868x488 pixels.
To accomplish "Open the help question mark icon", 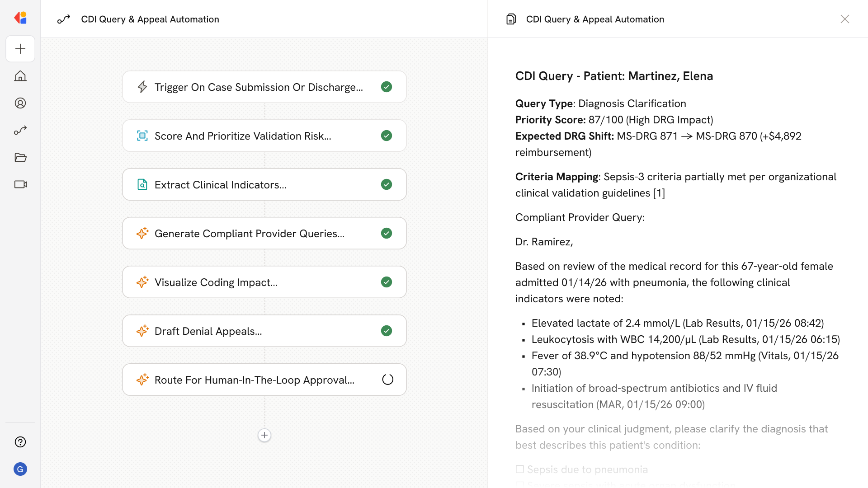I will click(20, 442).
